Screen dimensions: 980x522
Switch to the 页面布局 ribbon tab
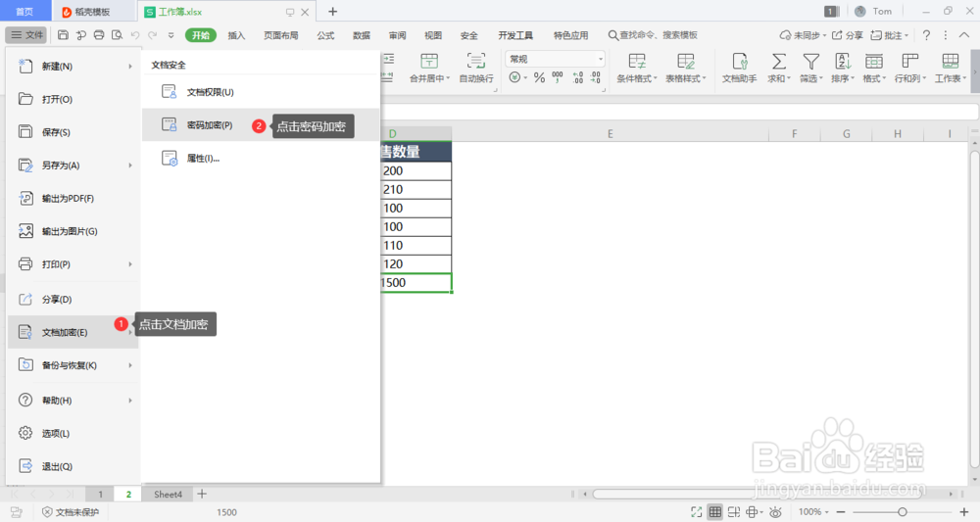point(280,35)
